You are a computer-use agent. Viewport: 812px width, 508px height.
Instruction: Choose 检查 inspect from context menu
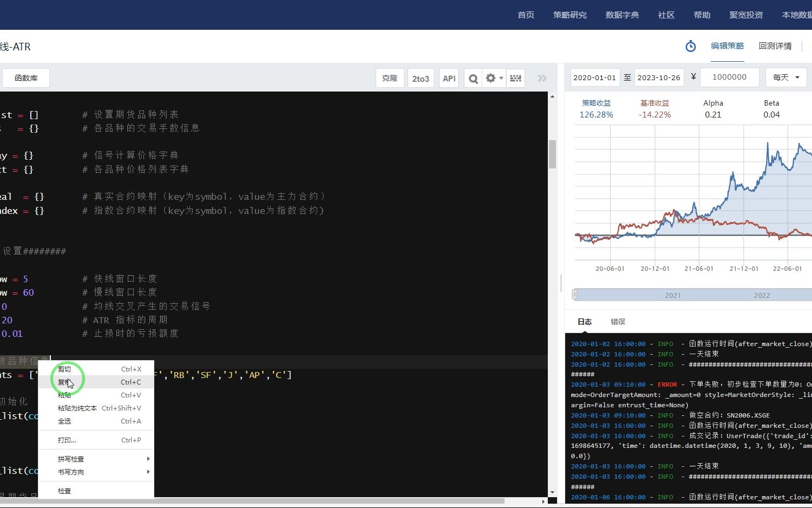(96, 491)
